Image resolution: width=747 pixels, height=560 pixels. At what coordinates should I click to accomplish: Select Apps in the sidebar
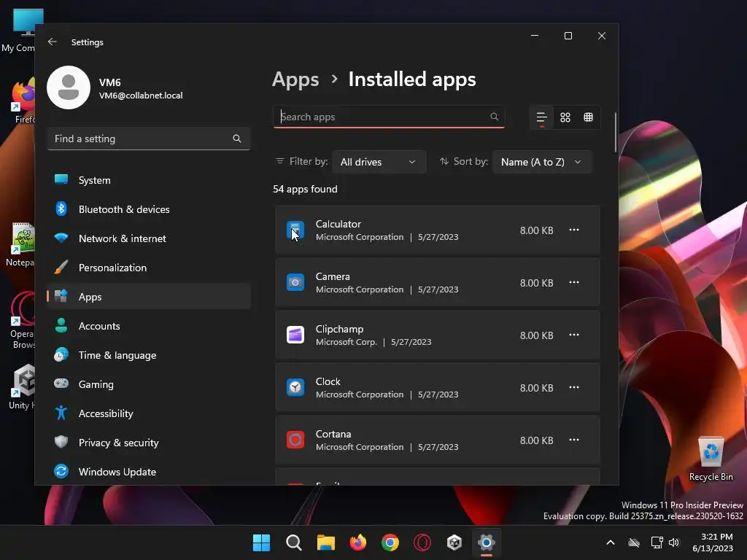[x=149, y=297]
